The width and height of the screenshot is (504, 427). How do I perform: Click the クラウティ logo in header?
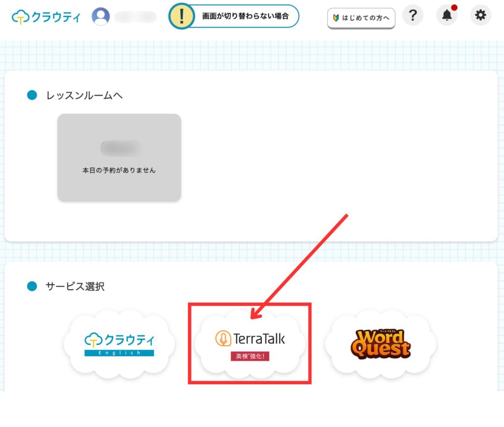click(x=46, y=17)
